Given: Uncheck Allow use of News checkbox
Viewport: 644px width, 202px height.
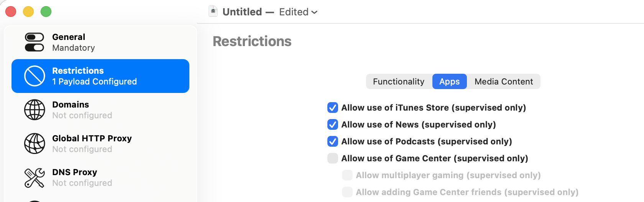Looking at the screenshot, I should 333,124.
